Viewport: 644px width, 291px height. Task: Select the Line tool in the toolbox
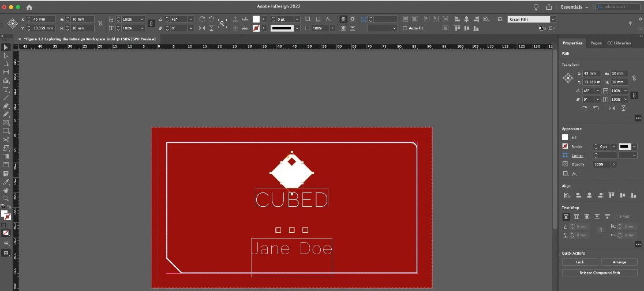(x=6, y=97)
